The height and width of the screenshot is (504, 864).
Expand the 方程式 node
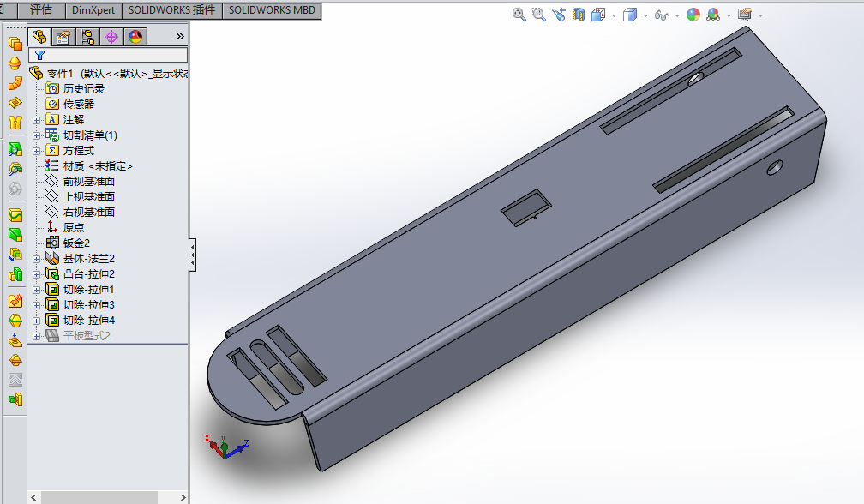36,151
